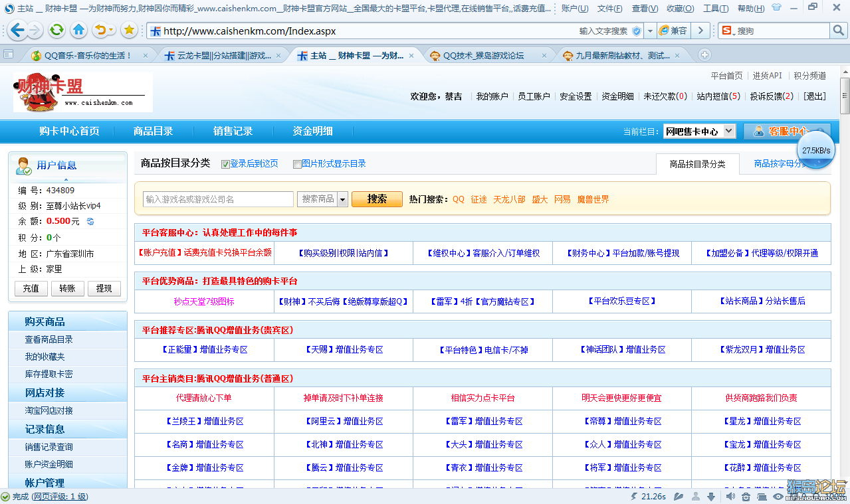Click the 客服中心 button
The image size is (850, 504).
click(x=788, y=131)
